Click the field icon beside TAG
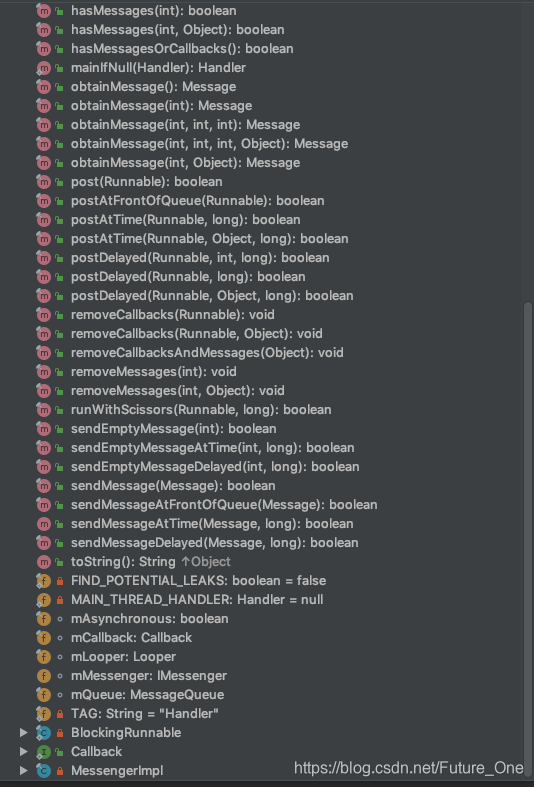Screen dimensions: 534x787 pos(44,714)
